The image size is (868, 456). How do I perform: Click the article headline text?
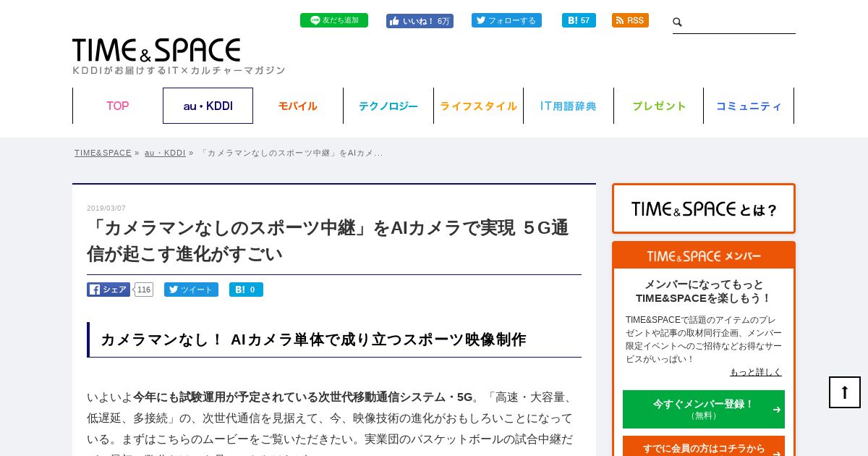coord(328,240)
